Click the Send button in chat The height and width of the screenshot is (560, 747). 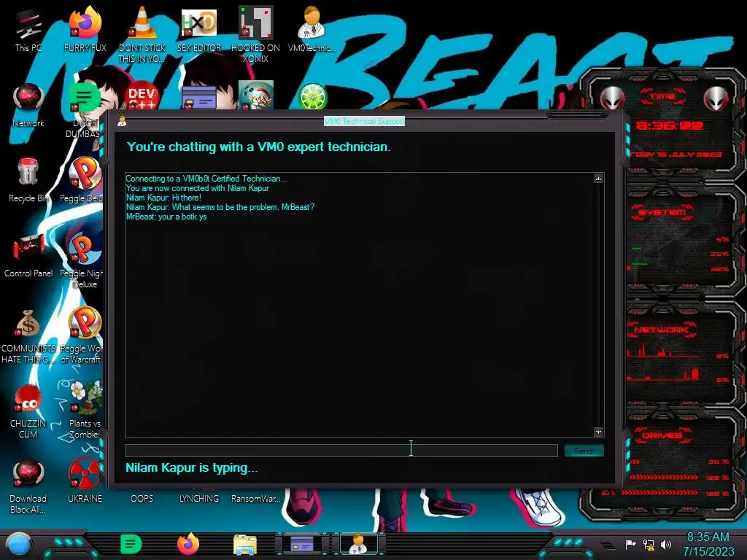point(584,451)
